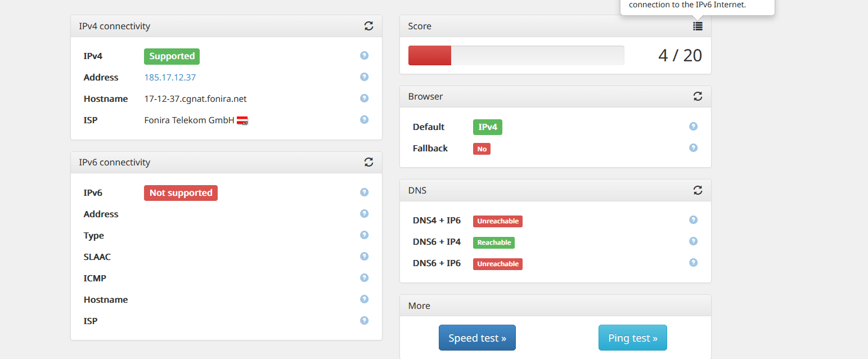
Task: Click help icon next to ICMP
Action: (x=364, y=278)
